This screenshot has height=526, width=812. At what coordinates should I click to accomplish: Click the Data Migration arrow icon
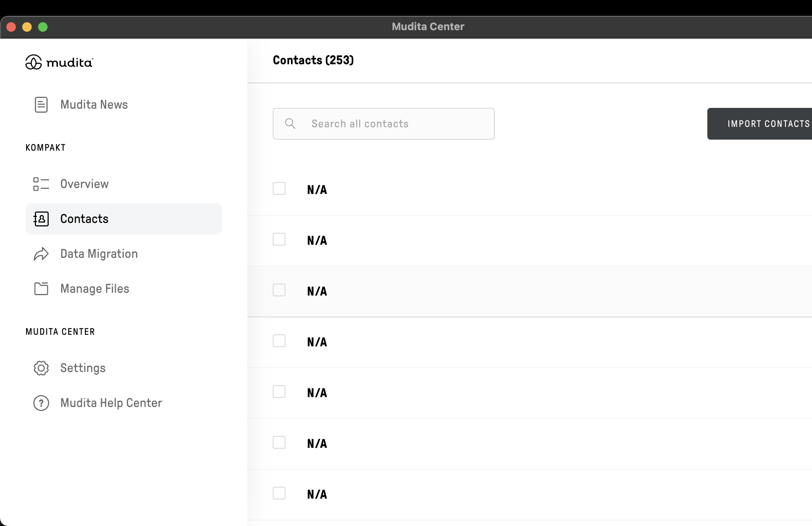[41, 254]
